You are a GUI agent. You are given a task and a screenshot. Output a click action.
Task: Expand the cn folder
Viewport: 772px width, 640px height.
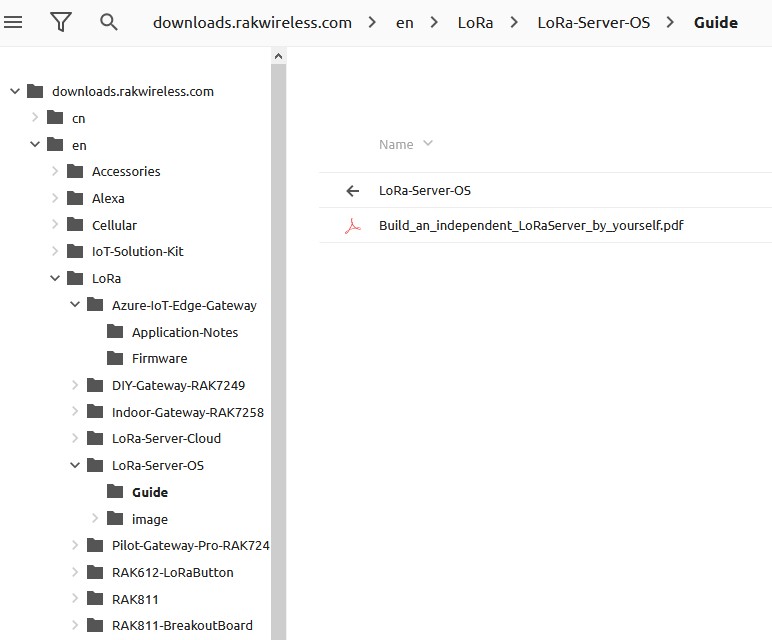tap(35, 118)
